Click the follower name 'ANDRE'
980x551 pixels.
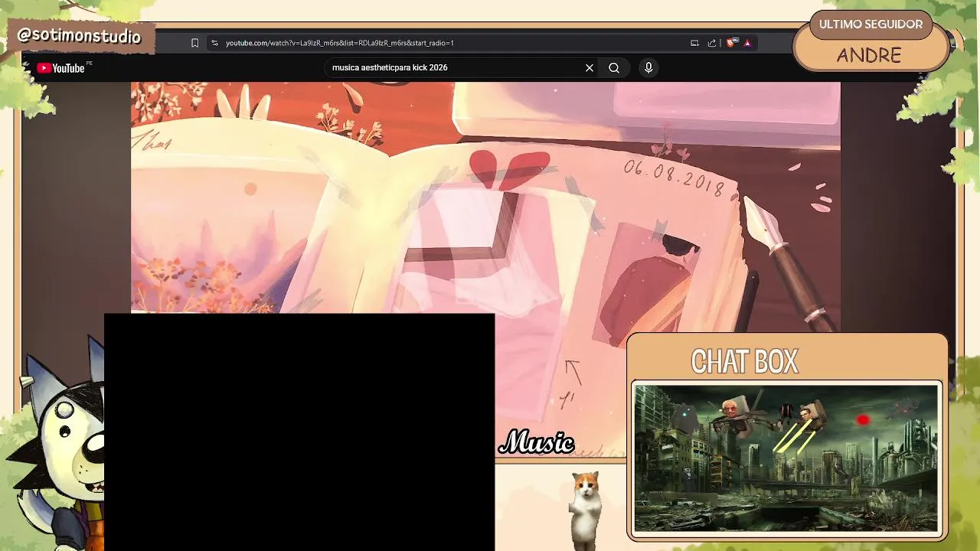[x=869, y=55]
